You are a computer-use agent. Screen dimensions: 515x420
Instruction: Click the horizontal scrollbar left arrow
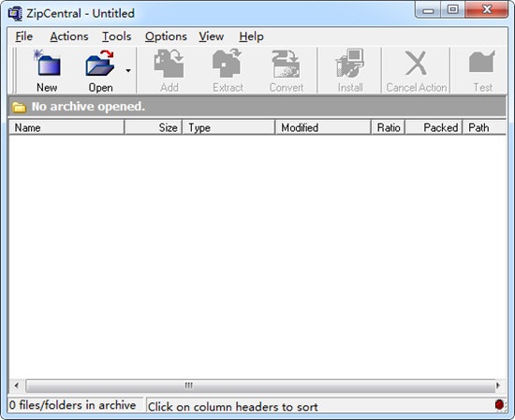click(x=17, y=385)
